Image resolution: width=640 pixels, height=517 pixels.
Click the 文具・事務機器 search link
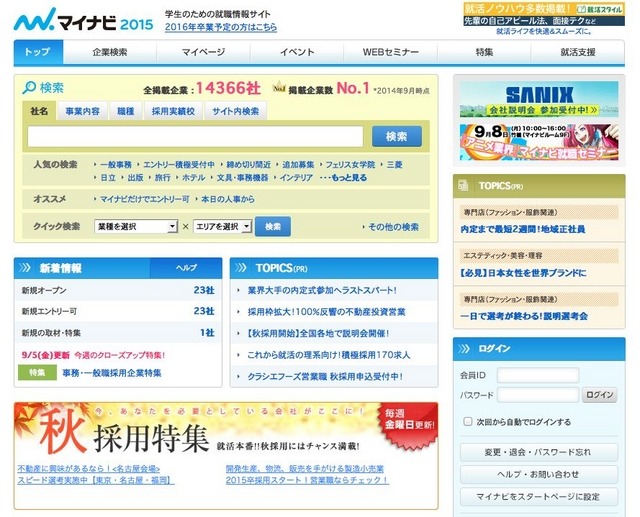point(242,178)
